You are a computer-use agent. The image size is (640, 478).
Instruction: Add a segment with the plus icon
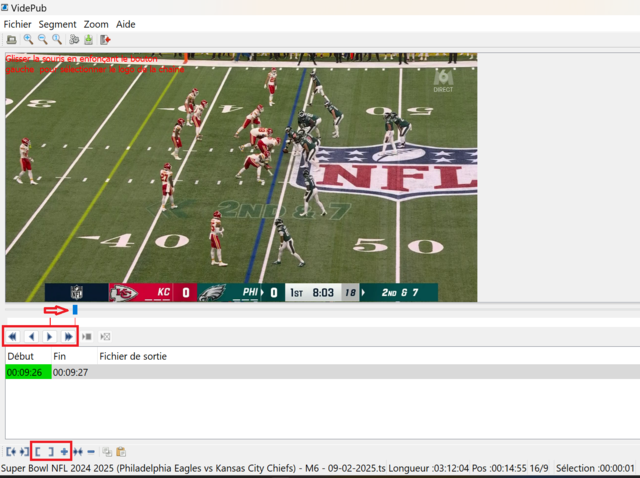(x=64, y=452)
